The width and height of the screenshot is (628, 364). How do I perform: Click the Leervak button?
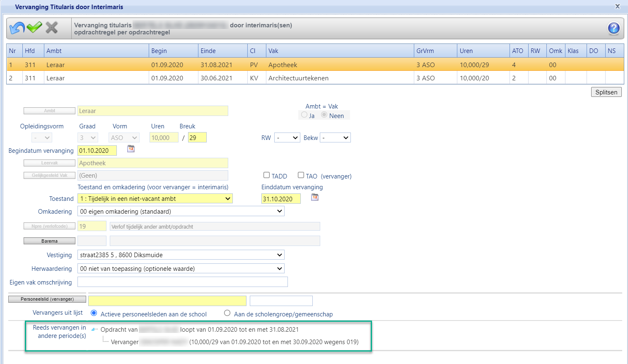point(50,163)
